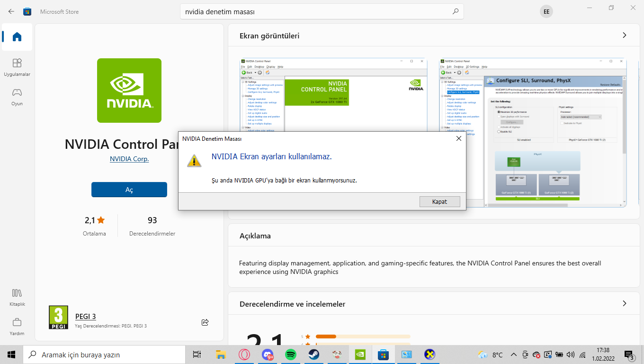Open Kitaplık in the Store sidebar
Image resolution: width=644 pixels, height=364 pixels.
[17, 297]
